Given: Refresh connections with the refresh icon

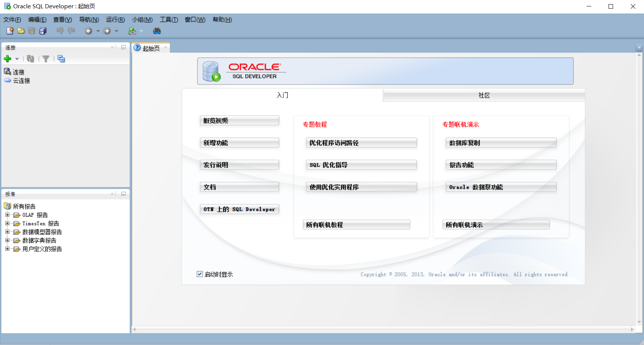Looking at the screenshot, I should point(31,59).
